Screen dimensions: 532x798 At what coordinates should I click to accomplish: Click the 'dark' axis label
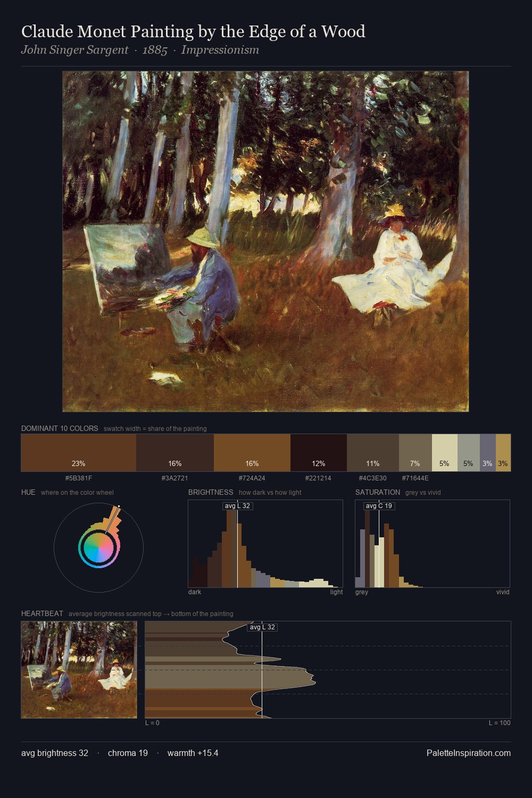pyautogui.click(x=195, y=592)
